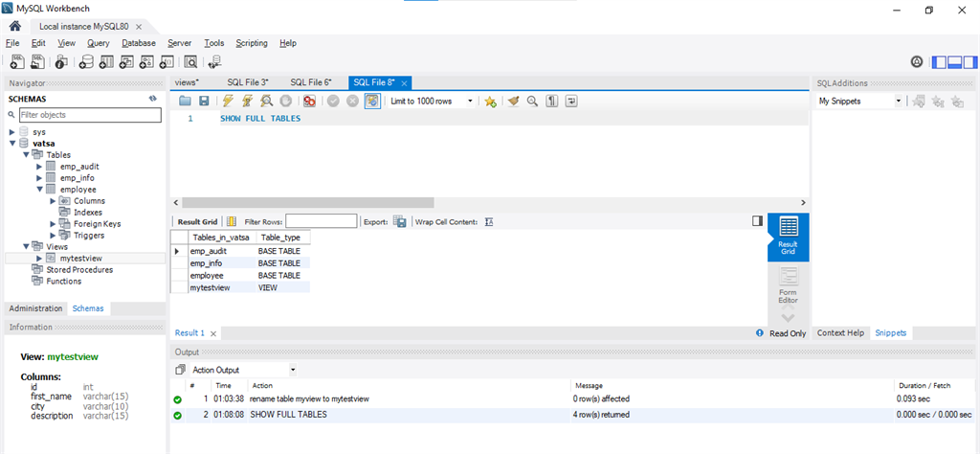980x454 pixels.
Task: Toggle auto-commit mode button
Action: pos(372,101)
